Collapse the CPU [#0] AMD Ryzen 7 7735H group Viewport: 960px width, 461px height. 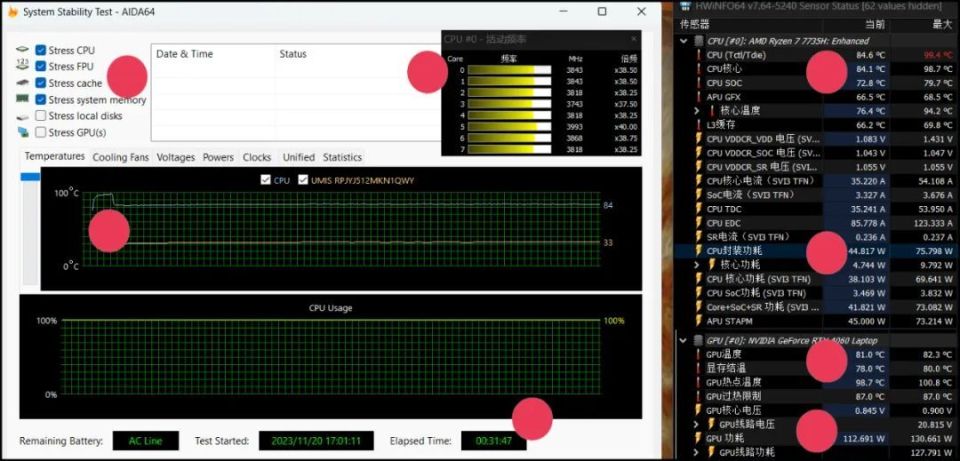[x=684, y=41]
